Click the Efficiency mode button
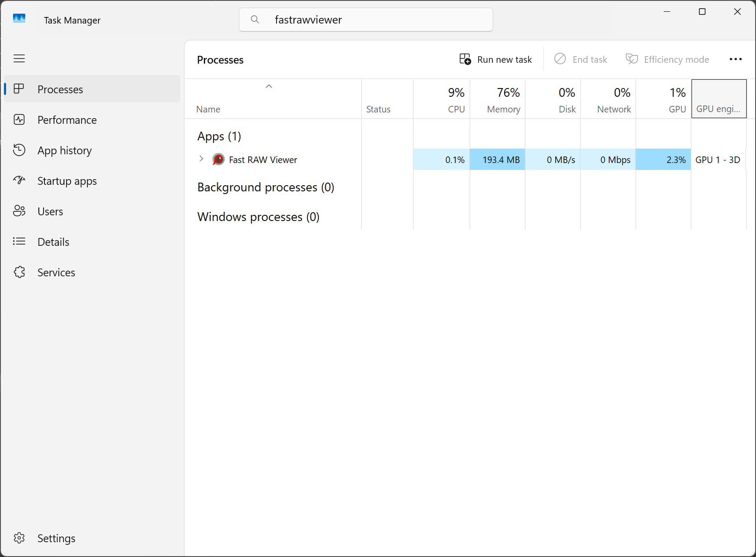This screenshot has height=557, width=756. 667,59
